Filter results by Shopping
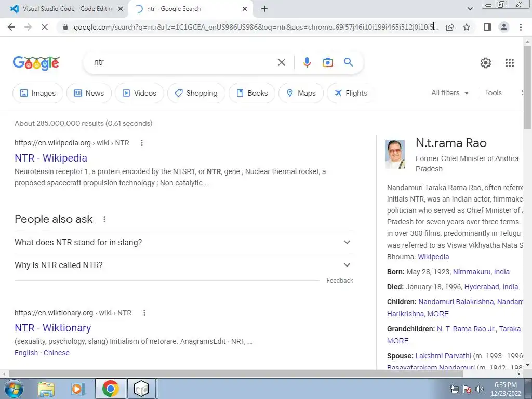 pos(196,93)
